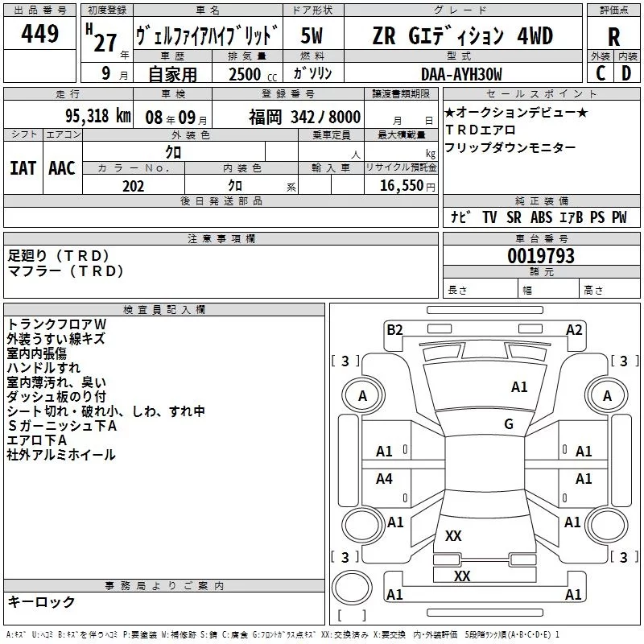The image size is (644, 644).
Task: Click the A2 damage mark on car diagram
Action: point(574,329)
